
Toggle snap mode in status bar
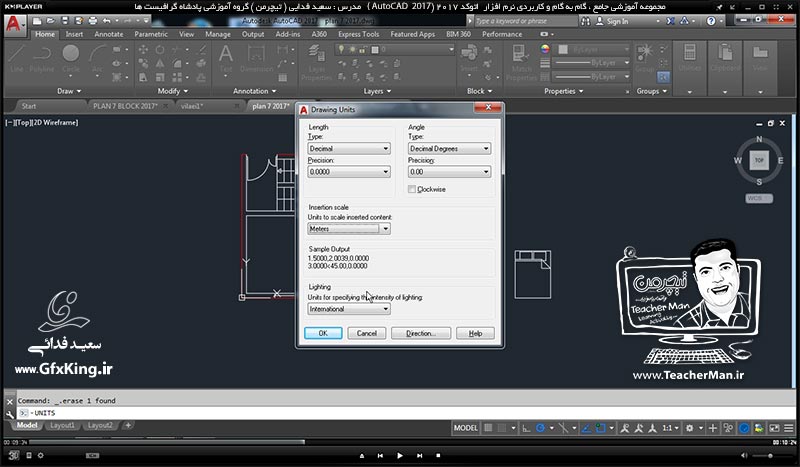[503, 428]
